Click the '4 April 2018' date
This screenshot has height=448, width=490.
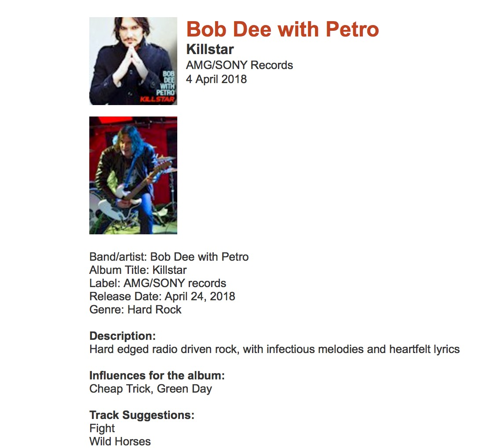216,79
